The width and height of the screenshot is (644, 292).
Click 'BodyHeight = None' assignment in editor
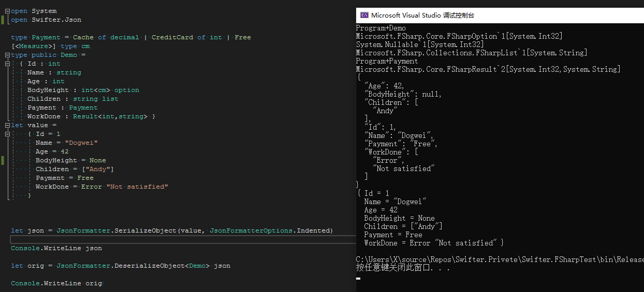[x=71, y=160]
